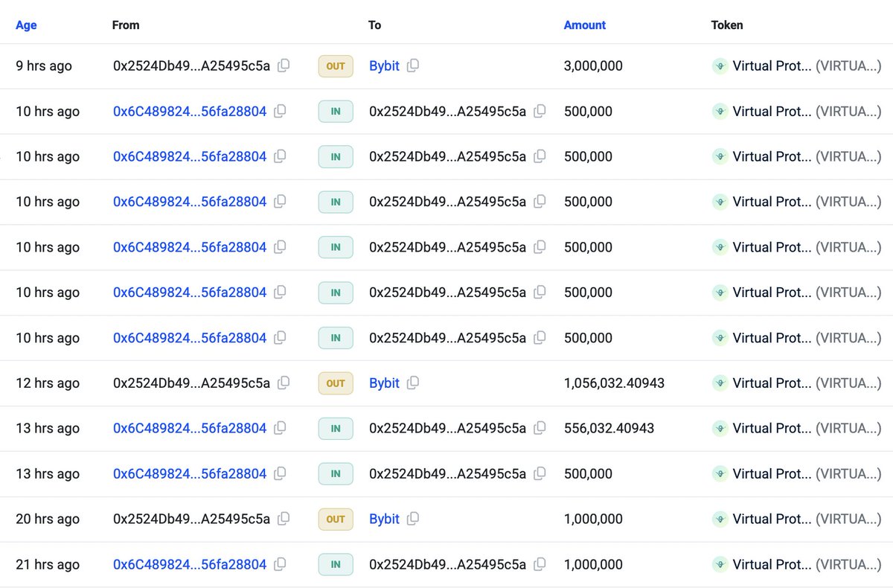Click the From column header

click(126, 25)
